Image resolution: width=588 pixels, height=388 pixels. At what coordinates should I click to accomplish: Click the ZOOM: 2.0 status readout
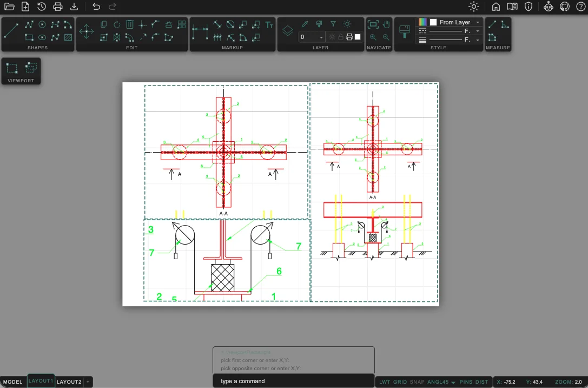coord(568,382)
